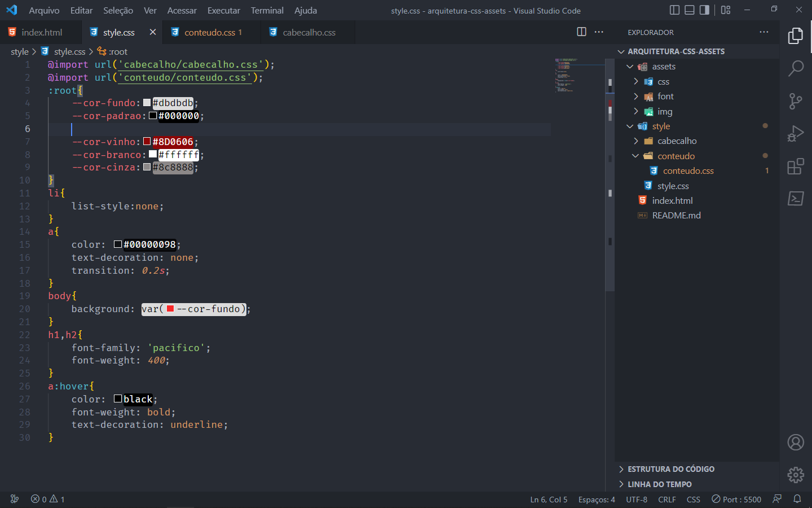Click the #8c8888 color swatch
The image size is (812, 508).
(147, 167)
